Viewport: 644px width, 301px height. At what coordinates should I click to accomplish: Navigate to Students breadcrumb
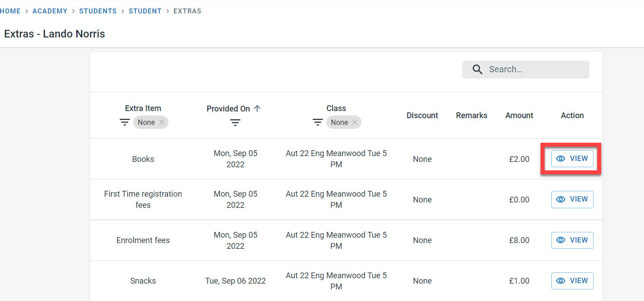98,11
